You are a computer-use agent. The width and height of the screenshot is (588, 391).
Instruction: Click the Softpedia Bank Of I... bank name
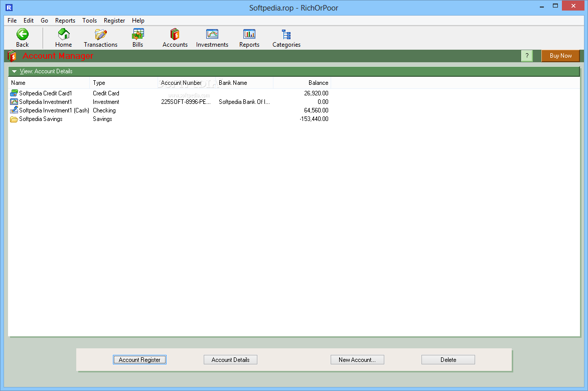[244, 102]
